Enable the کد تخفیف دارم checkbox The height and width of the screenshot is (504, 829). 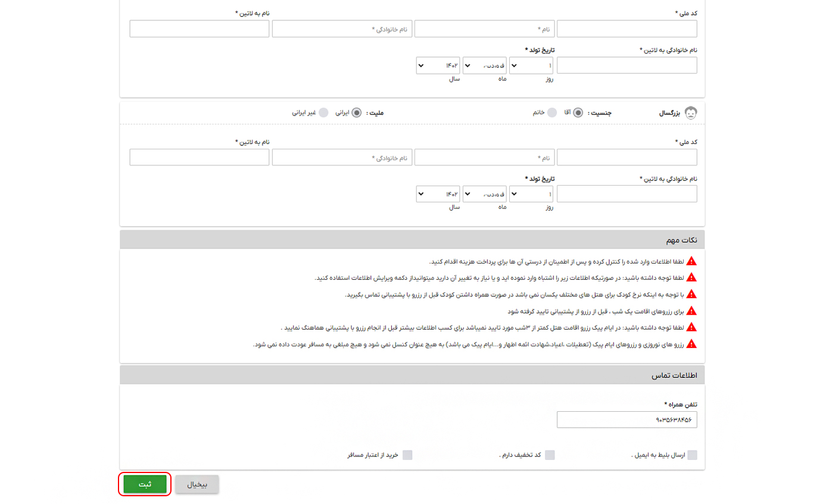click(x=551, y=455)
